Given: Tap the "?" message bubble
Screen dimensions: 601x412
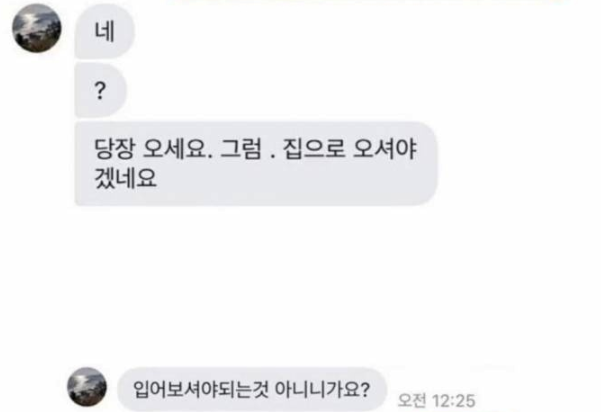Looking at the screenshot, I should pyautogui.click(x=100, y=90).
